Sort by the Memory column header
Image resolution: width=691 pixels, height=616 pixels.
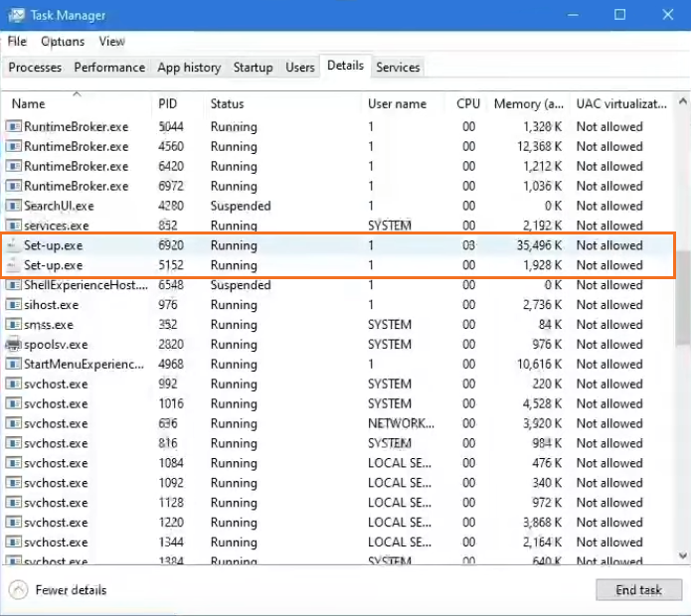coord(528,104)
